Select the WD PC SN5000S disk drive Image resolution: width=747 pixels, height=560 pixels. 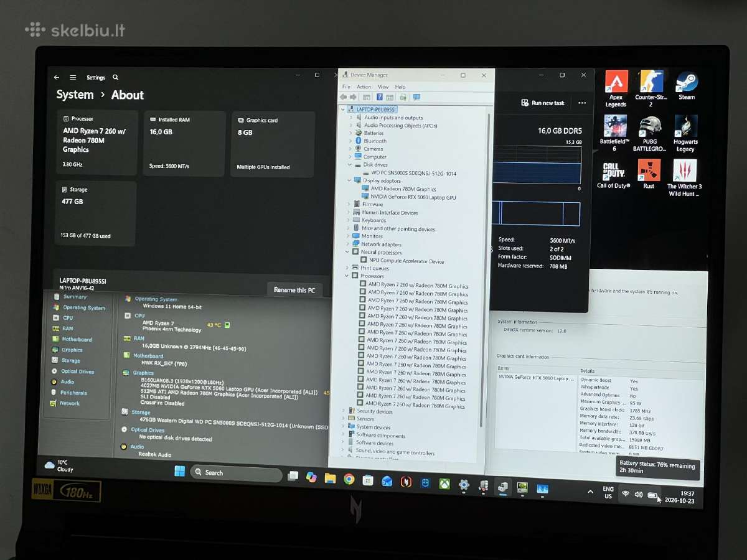(409, 173)
